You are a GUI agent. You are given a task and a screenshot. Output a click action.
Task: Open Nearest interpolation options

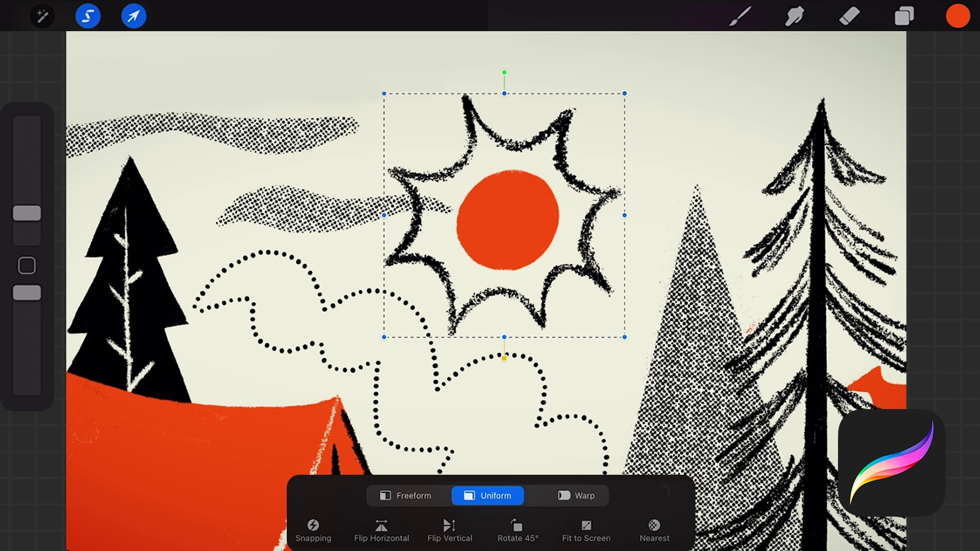coord(654,530)
